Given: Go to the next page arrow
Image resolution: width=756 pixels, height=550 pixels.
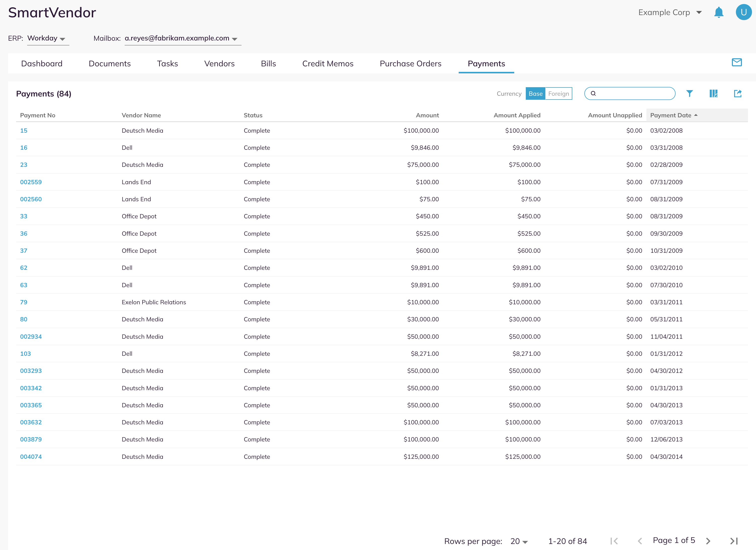Looking at the screenshot, I should (708, 541).
